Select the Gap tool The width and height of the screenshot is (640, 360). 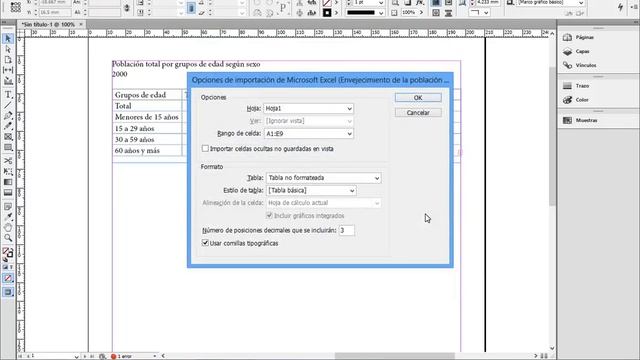click(x=8, y=70)
